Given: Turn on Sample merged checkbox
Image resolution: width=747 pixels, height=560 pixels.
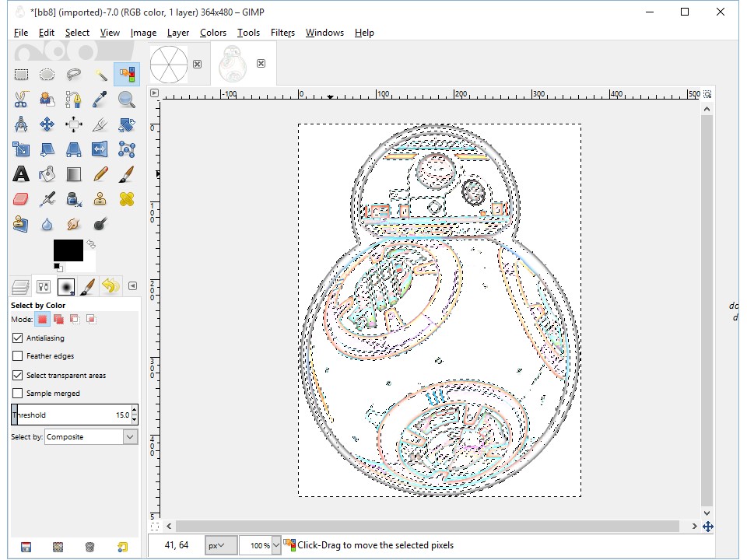Looking at the screenshot, I should (x=18, y=394).
